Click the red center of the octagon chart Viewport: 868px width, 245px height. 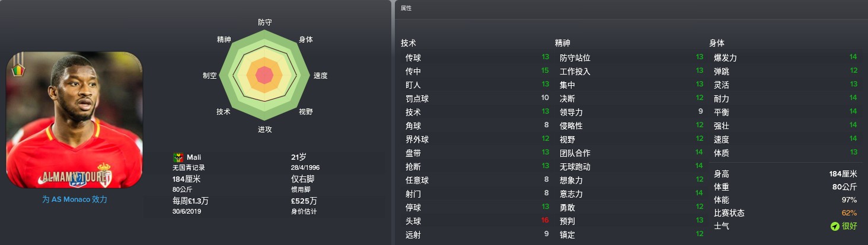[x=264, y=75]
